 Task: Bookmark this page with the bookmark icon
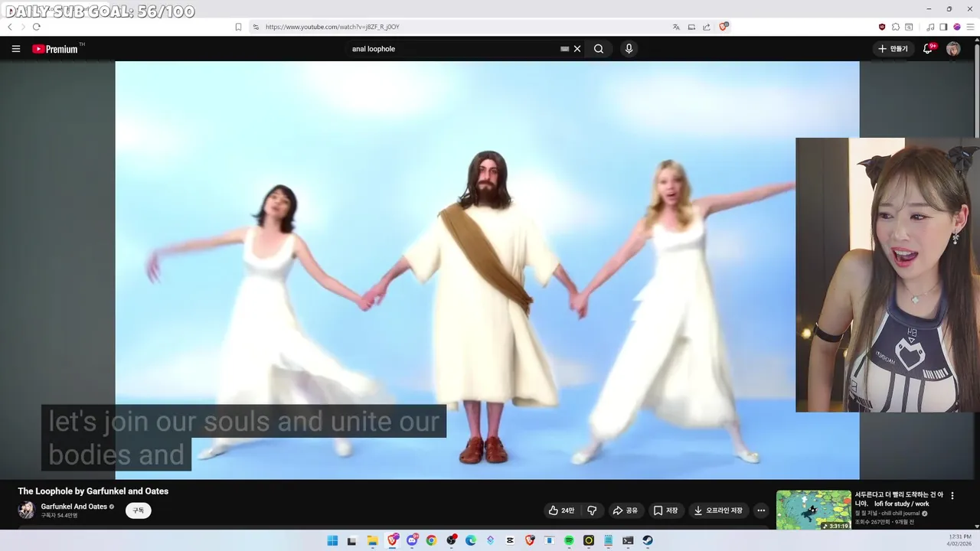238,27
